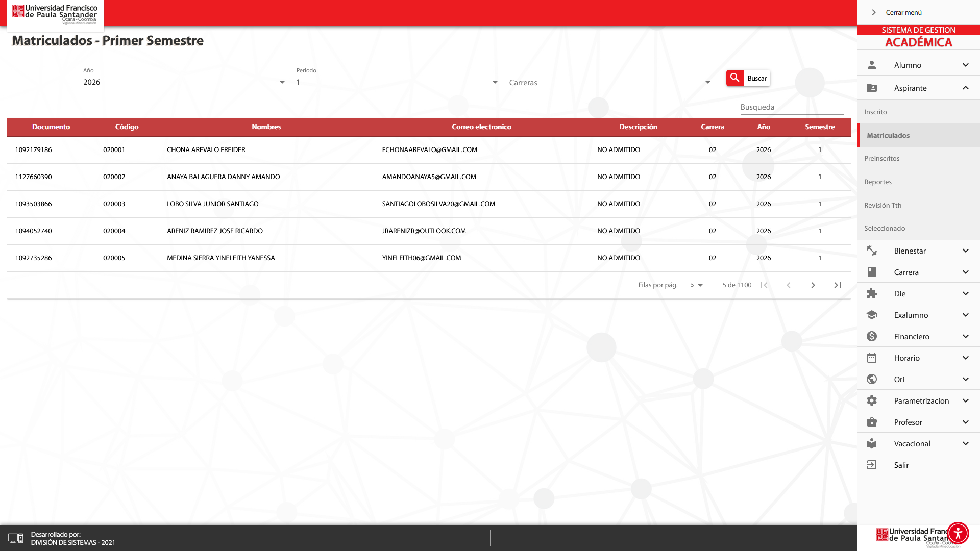
Task: Open the Año dropdown showing 2026
Action: 185,82
